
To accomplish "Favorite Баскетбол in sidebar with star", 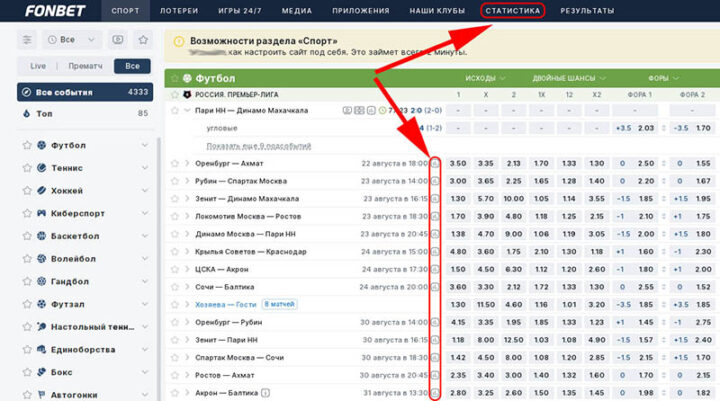I will tap(27, 236).
